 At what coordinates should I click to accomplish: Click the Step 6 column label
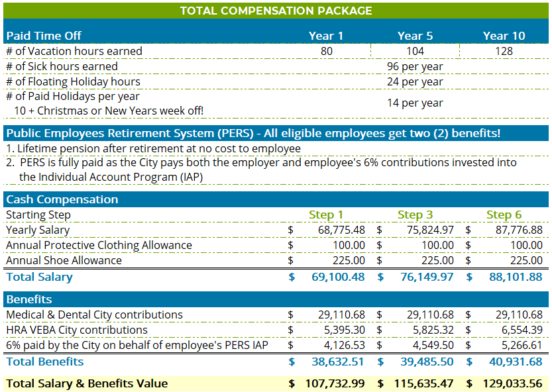(x=504, y=215)
